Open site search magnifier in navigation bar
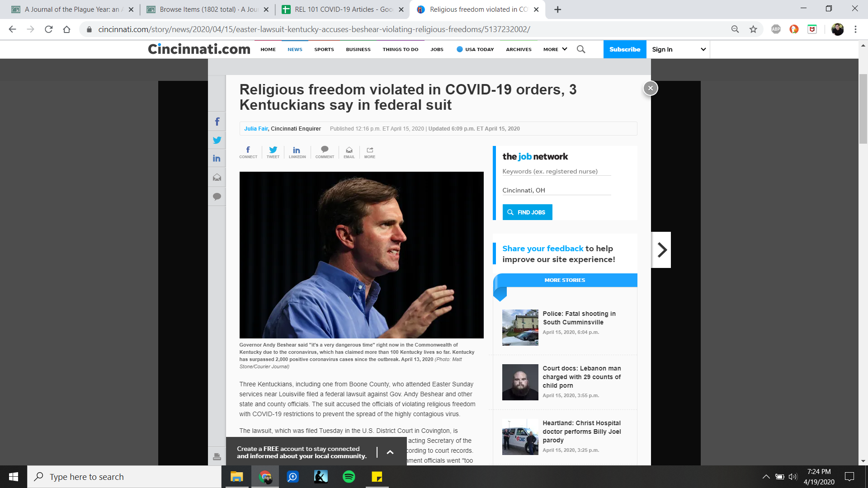The width and height of the screenshot is (868, 488). point(581,49)
